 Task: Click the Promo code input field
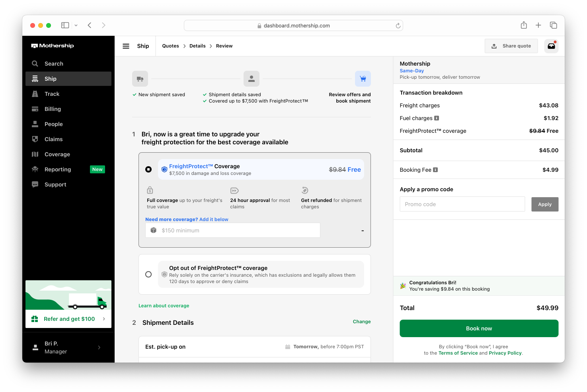click(x=462, y=204)
